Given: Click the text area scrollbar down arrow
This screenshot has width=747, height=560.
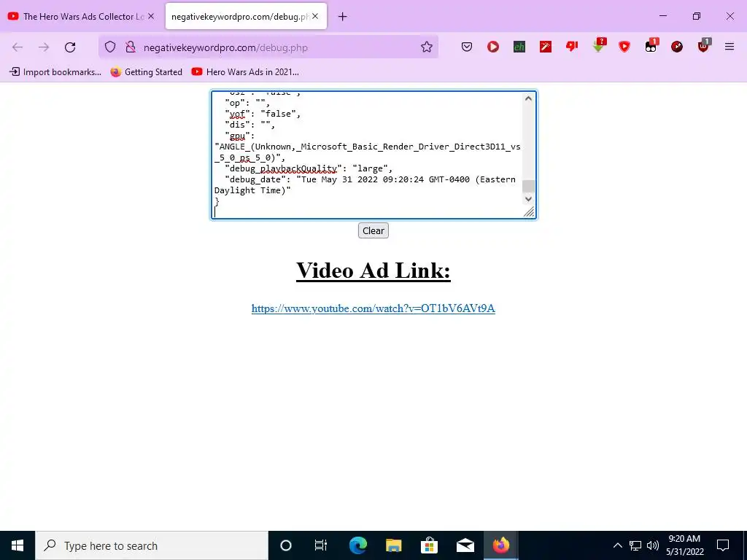Looking at the screenshot, I should click(528, 199).
